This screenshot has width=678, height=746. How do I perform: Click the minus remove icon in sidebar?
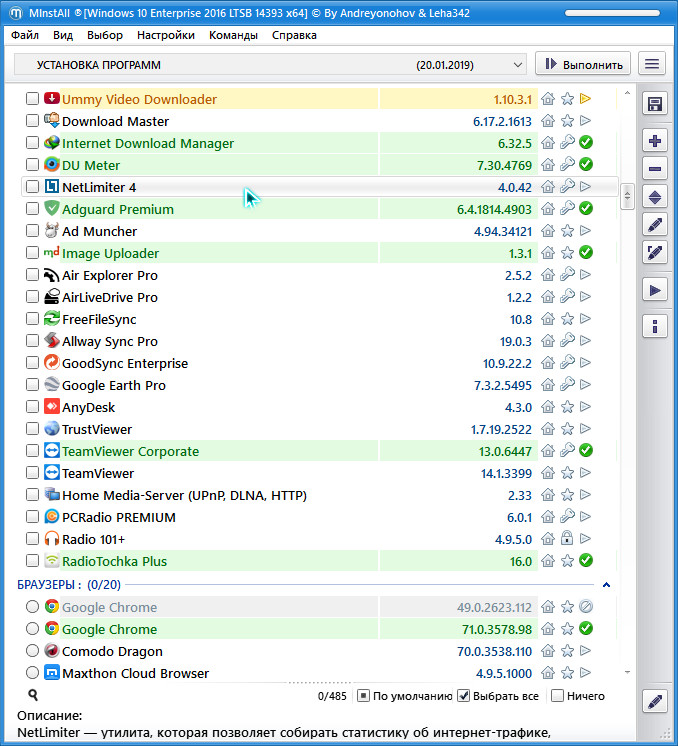click(655, 168)
